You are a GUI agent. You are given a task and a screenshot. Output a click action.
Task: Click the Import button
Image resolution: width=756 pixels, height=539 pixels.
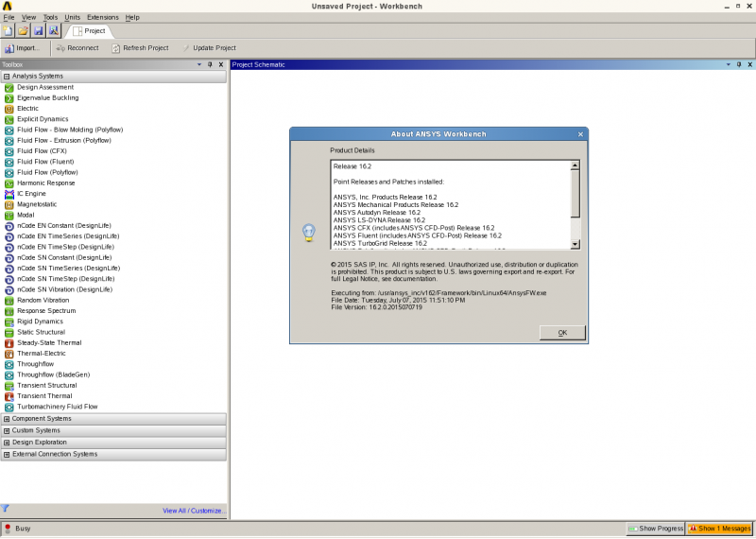click(x=22, y=48)
